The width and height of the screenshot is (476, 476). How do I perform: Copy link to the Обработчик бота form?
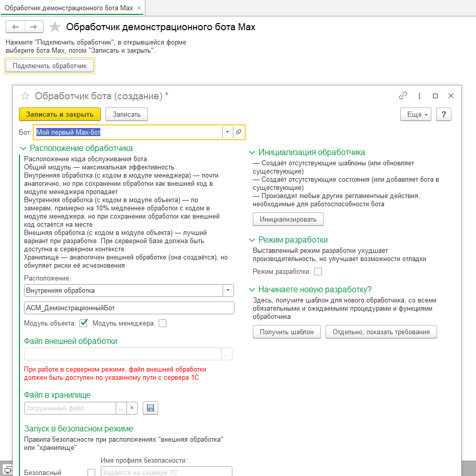403,96
